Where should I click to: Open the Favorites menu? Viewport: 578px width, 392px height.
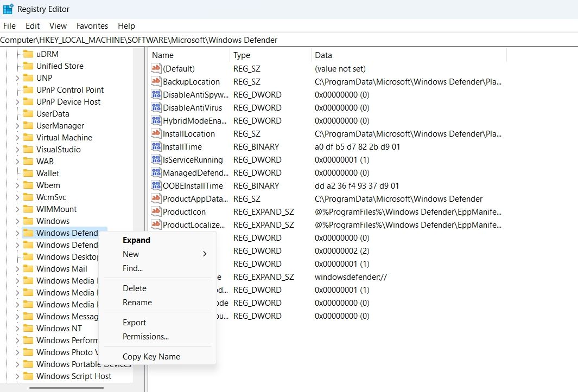(92, 26)
